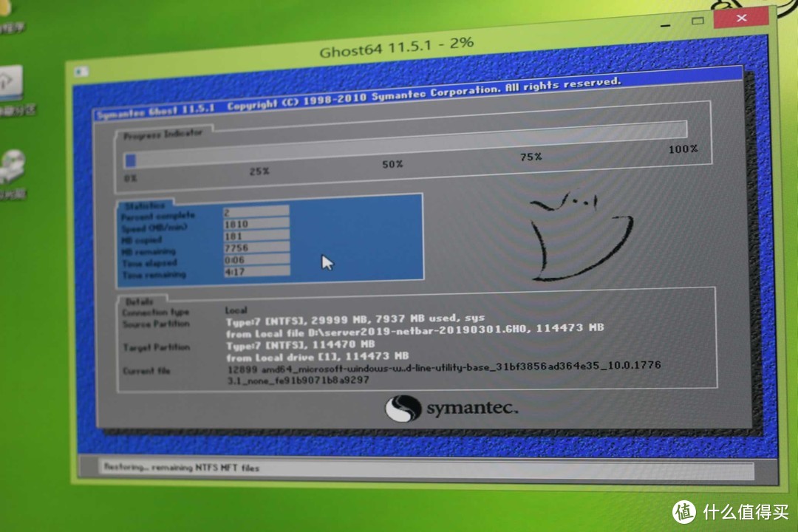This screenshot has width=798, height=532.
Task: Click the Current file name amd64_microsoft-windows line
Action: tap(444, 367)
